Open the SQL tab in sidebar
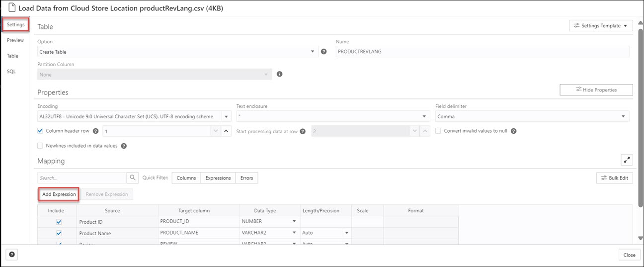Image resolution: width=644 pixels, height=267 pixels. (11, 72)
